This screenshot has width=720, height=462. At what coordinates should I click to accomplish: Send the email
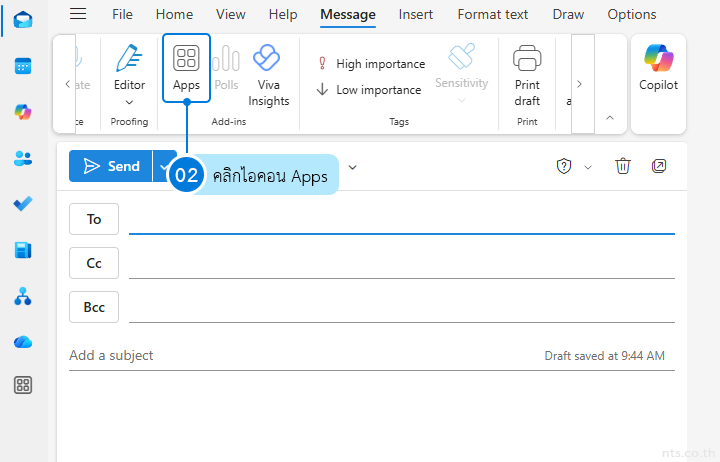(111, 166)
